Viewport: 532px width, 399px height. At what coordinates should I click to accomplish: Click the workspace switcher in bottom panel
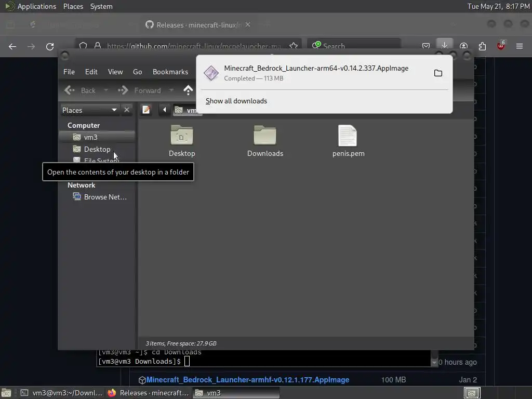[472, 393]
